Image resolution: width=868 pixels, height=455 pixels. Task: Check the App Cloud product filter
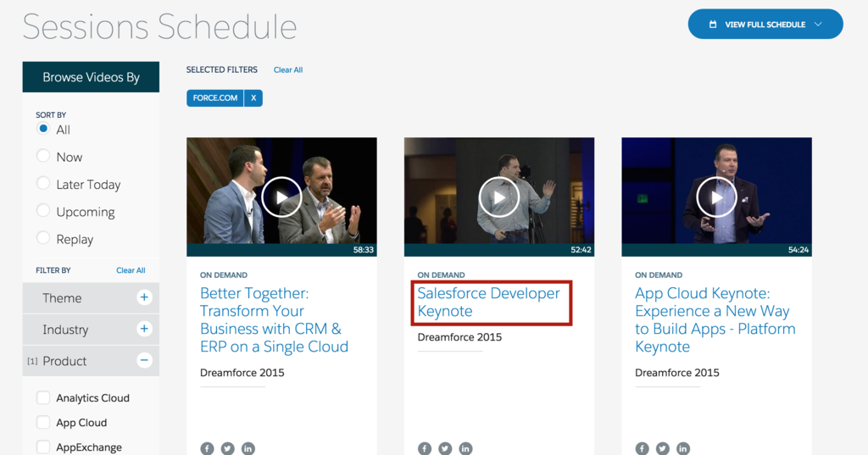[x=43, y=422]
